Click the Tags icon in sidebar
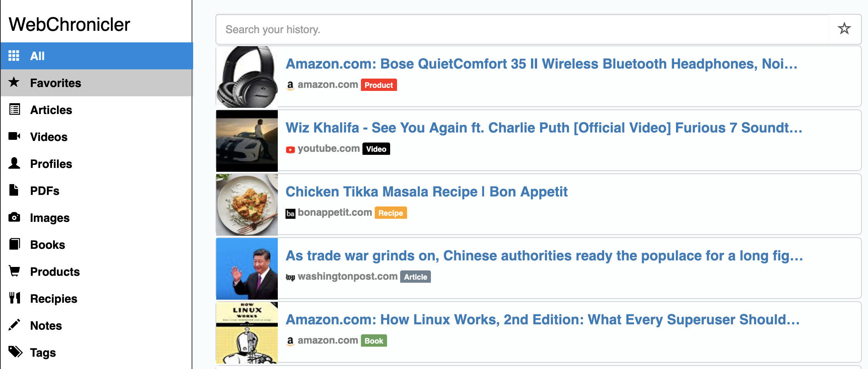 point(15,352)
